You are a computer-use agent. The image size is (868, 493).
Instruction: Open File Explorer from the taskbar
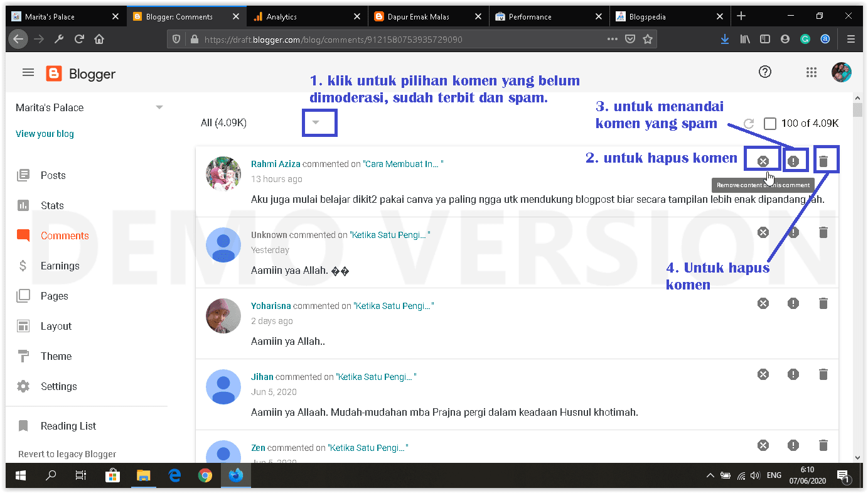point(144,475)
